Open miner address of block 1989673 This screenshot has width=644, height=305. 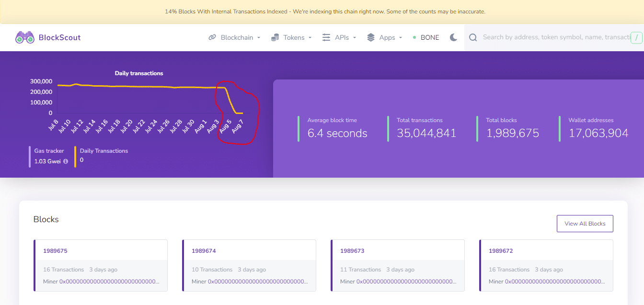[407, 282]
